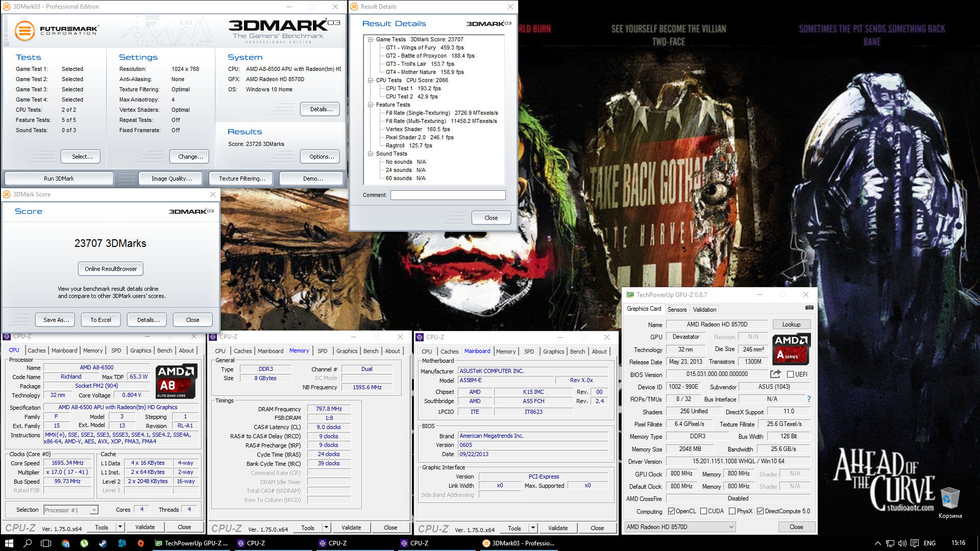Click the GPU-Z screenshot camera icon
Viewport: 980px width, 551px height.
pyautogui.click(x=809, y=308)
